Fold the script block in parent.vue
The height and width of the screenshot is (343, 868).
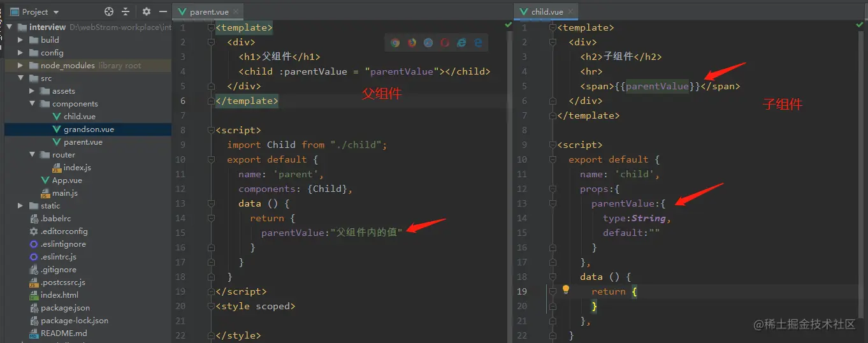(x=212, y=130)
